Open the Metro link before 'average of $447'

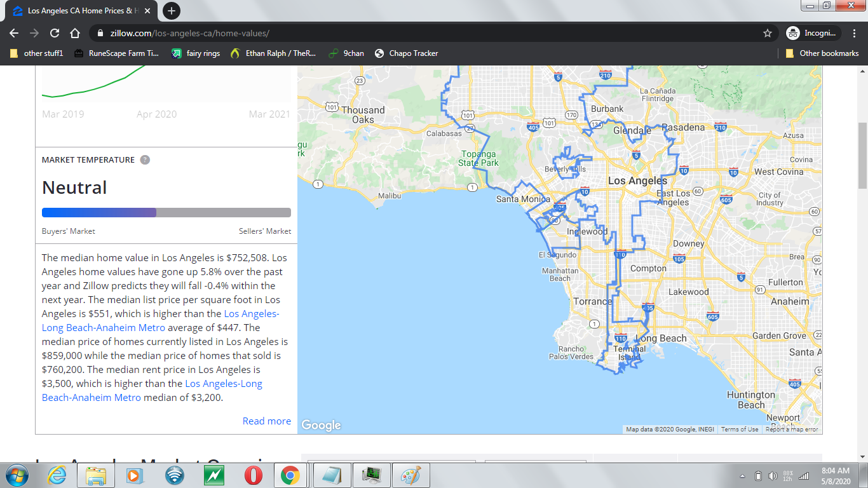coord(160,321)
